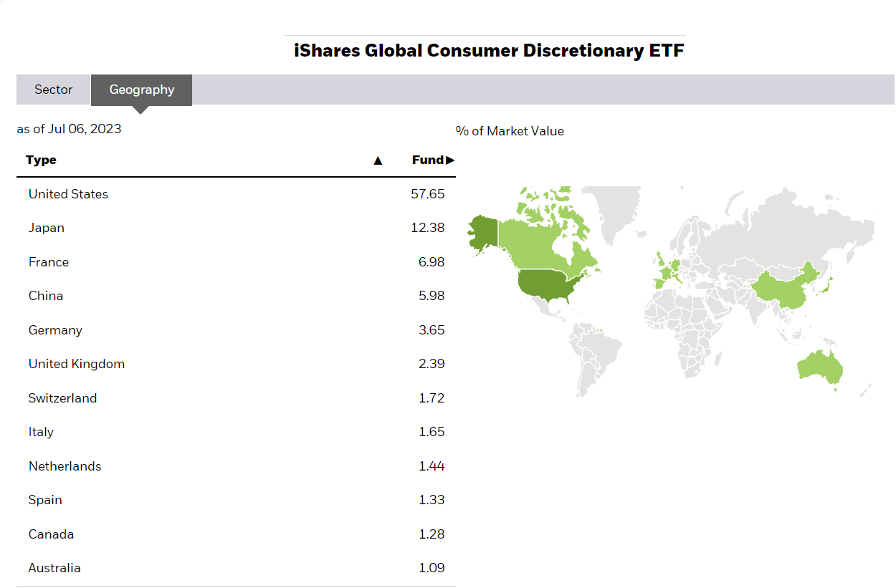Click the 1.28 fund value
Screen dimensions: 896x588
click(432, 534)
